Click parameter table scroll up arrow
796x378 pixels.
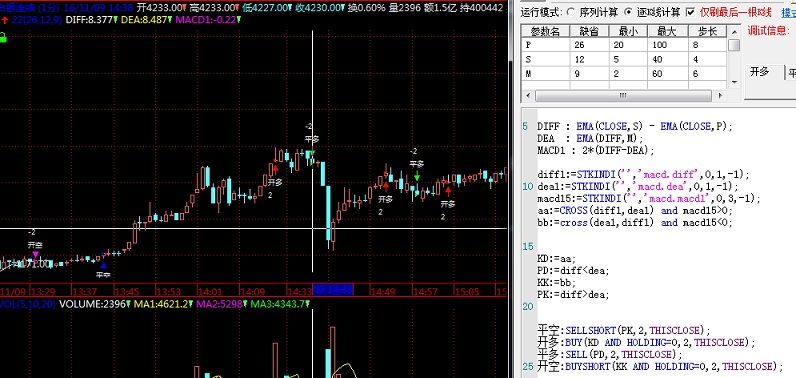pyautogui.click(x=734, y=31)
